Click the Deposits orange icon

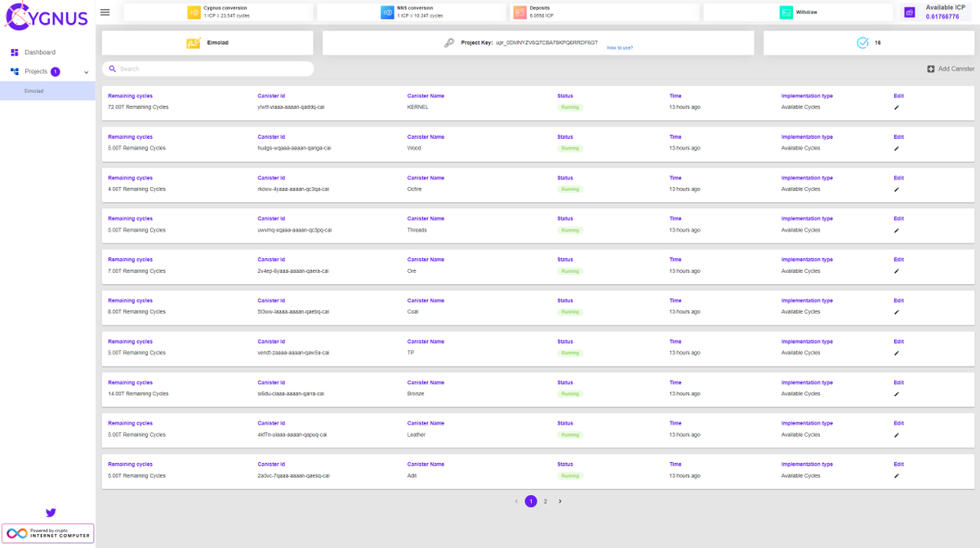[x=520, y=12]
